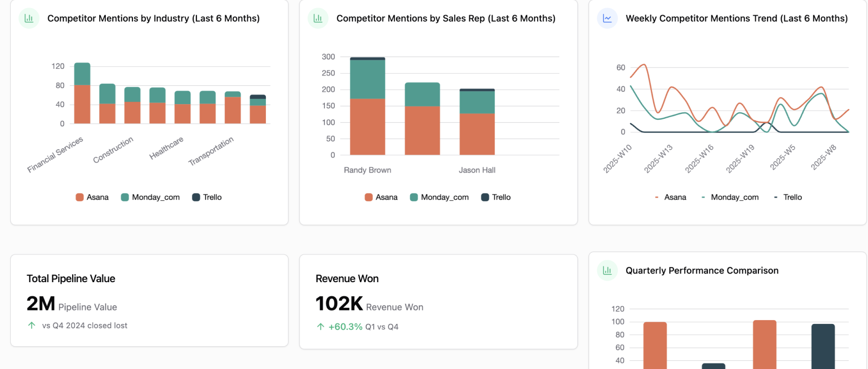
Task: Click the Revenue Won heading
Action: [347, 278]
